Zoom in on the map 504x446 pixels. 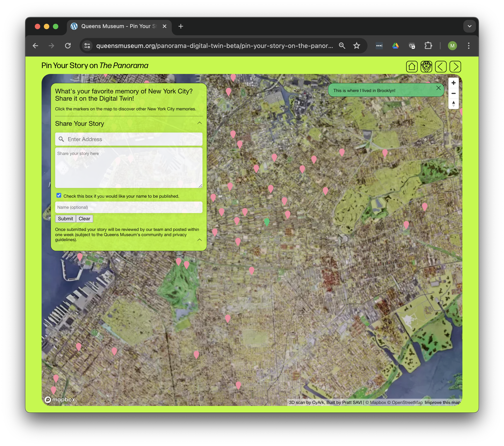453,83
